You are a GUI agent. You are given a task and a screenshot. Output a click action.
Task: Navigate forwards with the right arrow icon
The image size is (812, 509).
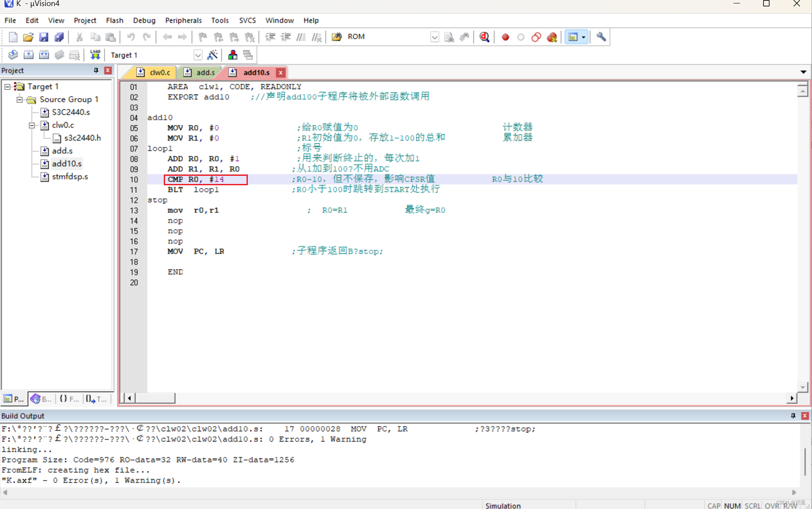point(182,37)
